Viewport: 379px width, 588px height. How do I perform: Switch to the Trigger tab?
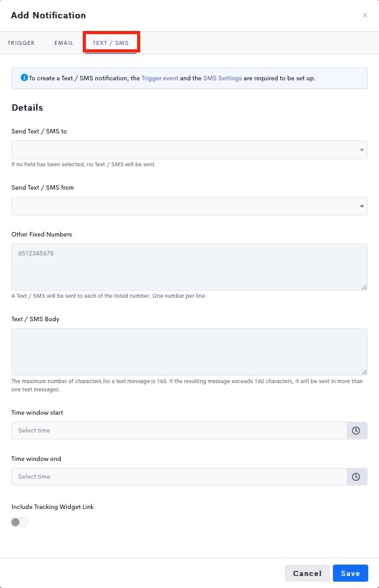(x=21, y=43)
